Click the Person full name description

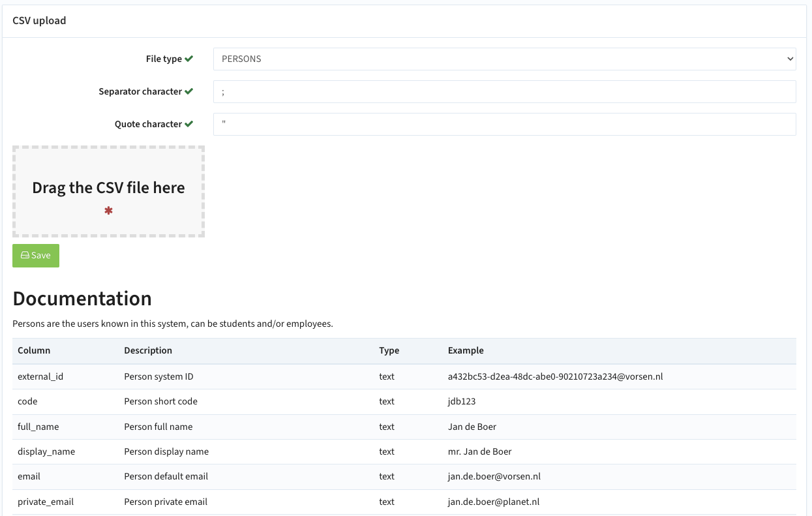158,427
